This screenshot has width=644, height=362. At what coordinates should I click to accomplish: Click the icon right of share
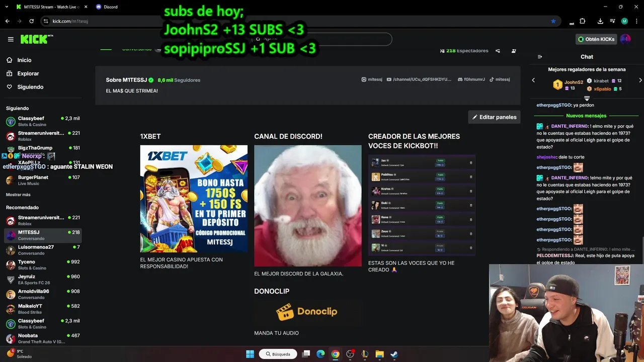click(514, 51)
